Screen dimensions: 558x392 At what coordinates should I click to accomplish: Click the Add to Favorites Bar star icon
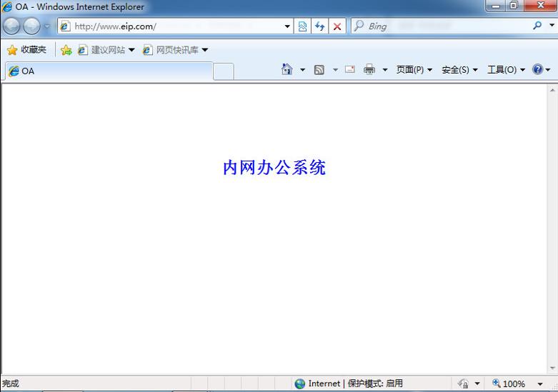coord(66,50)
